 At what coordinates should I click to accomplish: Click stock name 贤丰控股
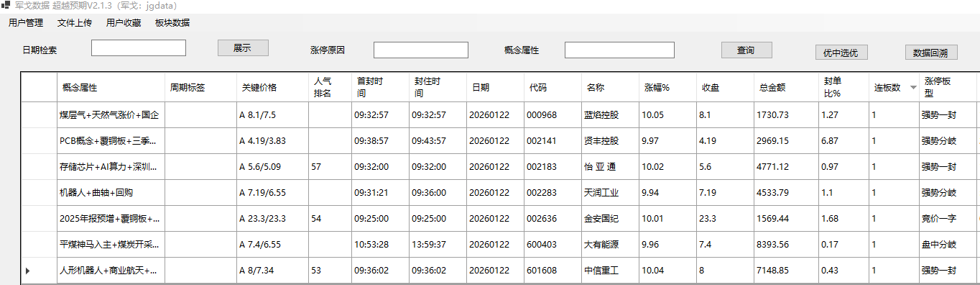(x=601, y=141)
